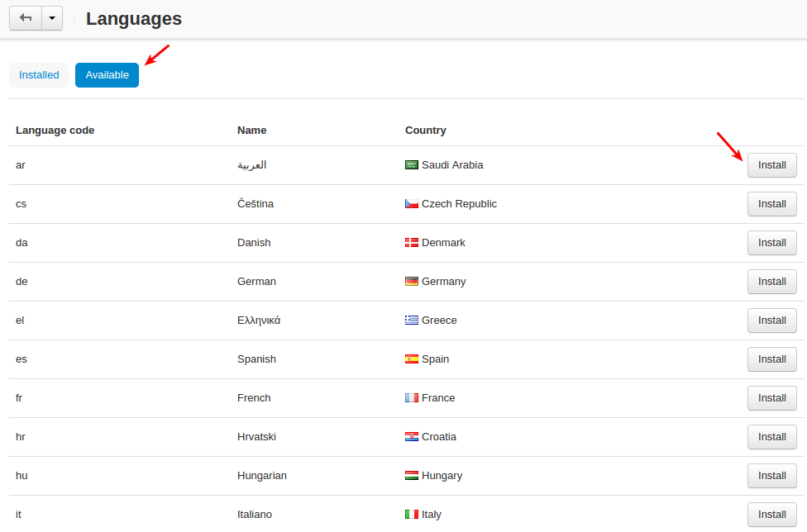Click the Greece flag icon

pyautogui.click(x=412, y=321)
